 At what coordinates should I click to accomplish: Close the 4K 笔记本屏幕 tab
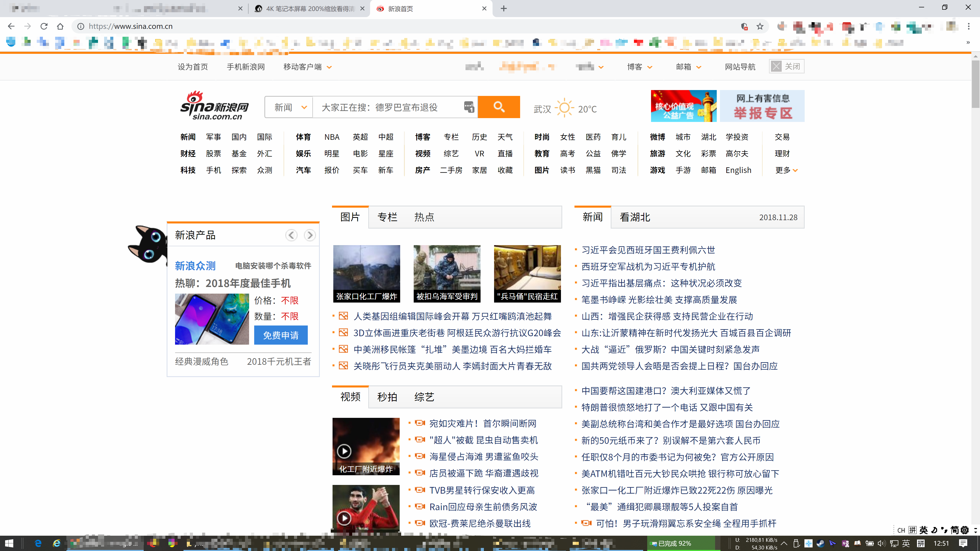tap(362, 8)
